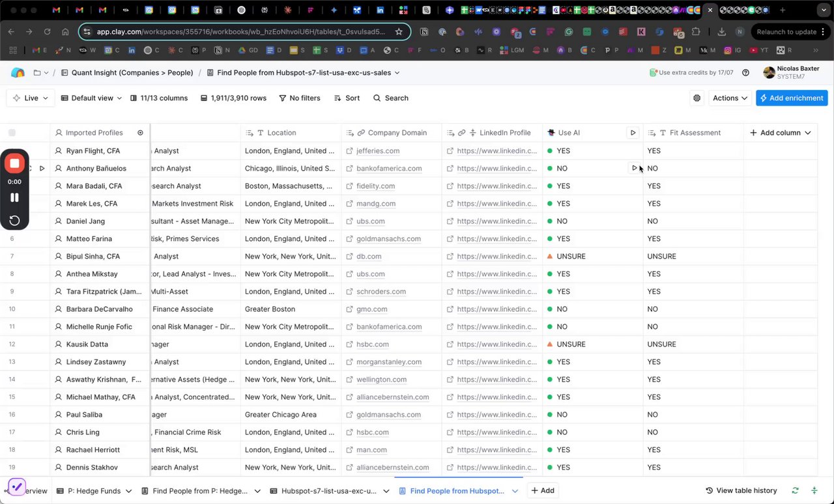Click the browser address bar
The image size is (834, 504).
[244, 32]
